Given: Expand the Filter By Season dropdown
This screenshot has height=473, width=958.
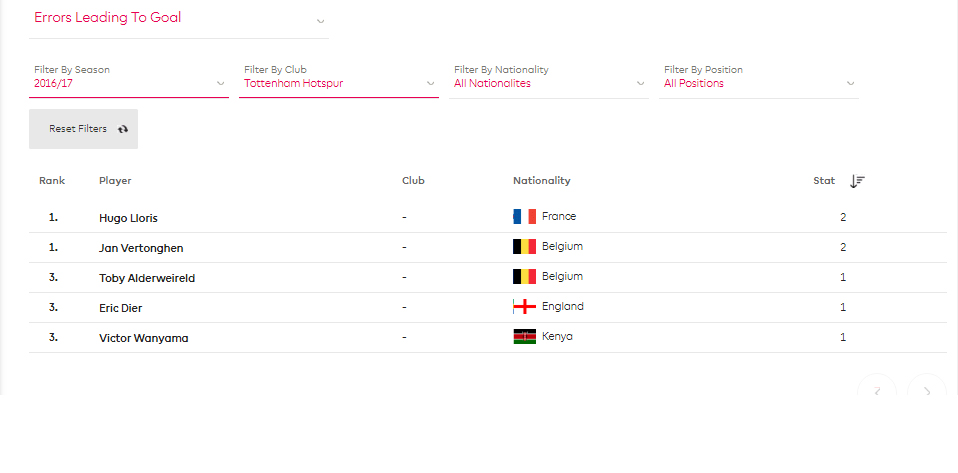Looking at the screenshot, I should (x=129, y=78).
